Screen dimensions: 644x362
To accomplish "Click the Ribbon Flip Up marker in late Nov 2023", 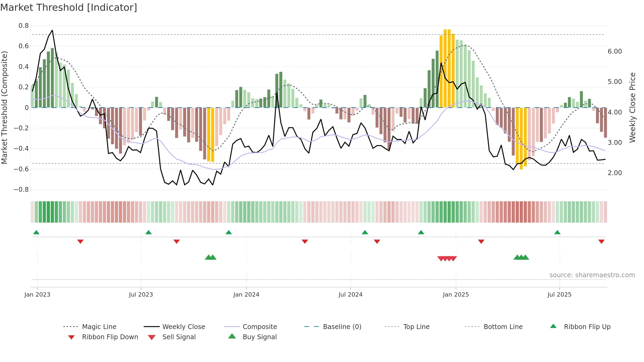I will point(229,232).
